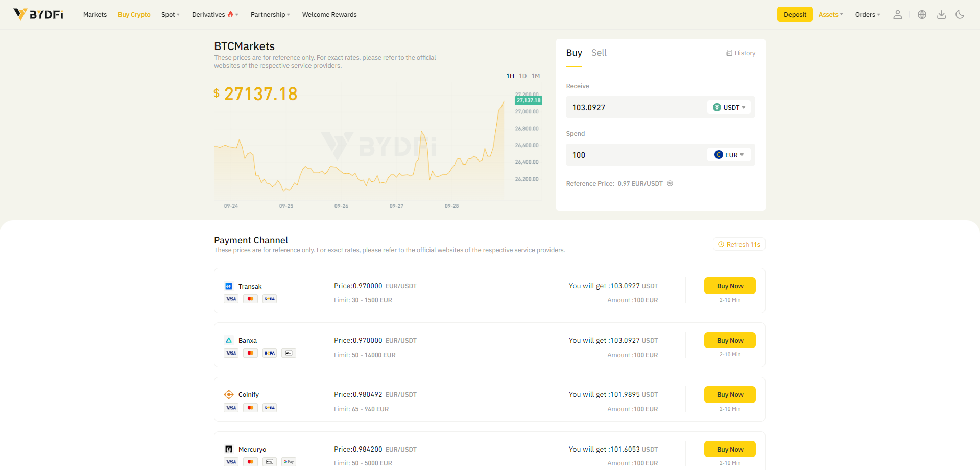
Task: Click Buy Now for Transak
Action: (x=730, y=286)
